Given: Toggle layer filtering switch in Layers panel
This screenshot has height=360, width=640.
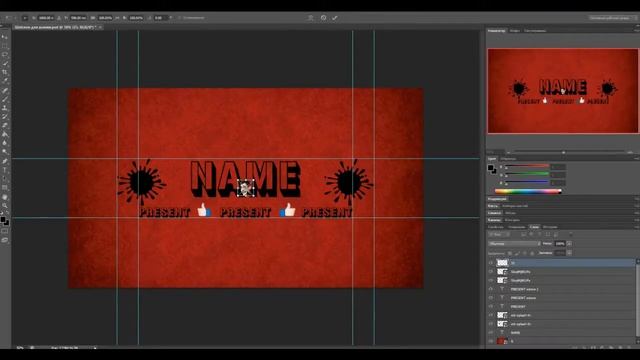Looking at the screenshot, I should (571, 235).
